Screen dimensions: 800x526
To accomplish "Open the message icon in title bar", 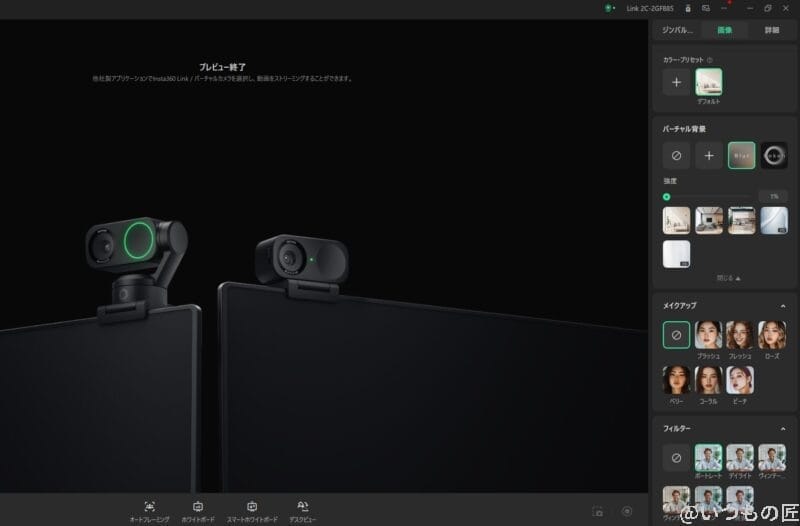I will click(x=706, y=8).
